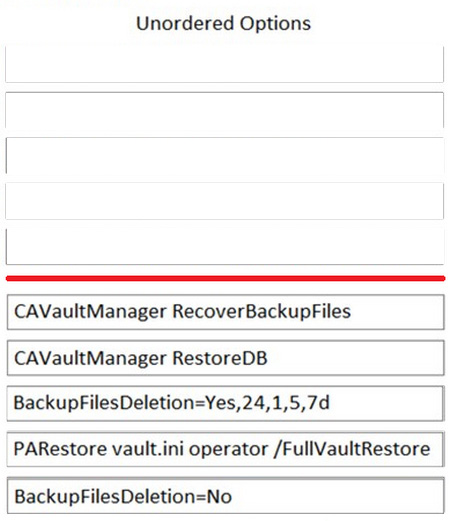Screen dimensions: 450x521
Task: Pick the PARestore vault.ini operator /FullVaultRestore option
Action: click(225, 449)
